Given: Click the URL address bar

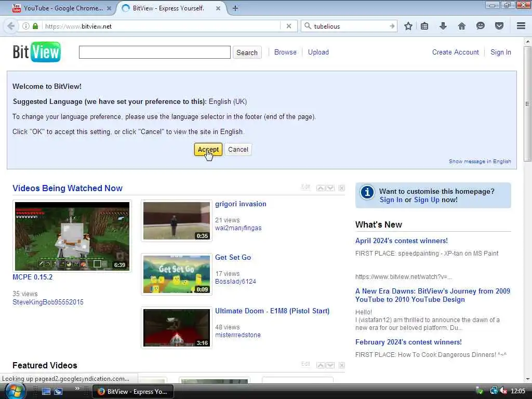Looking at the screenshot, I should click(x=162, y=26).
